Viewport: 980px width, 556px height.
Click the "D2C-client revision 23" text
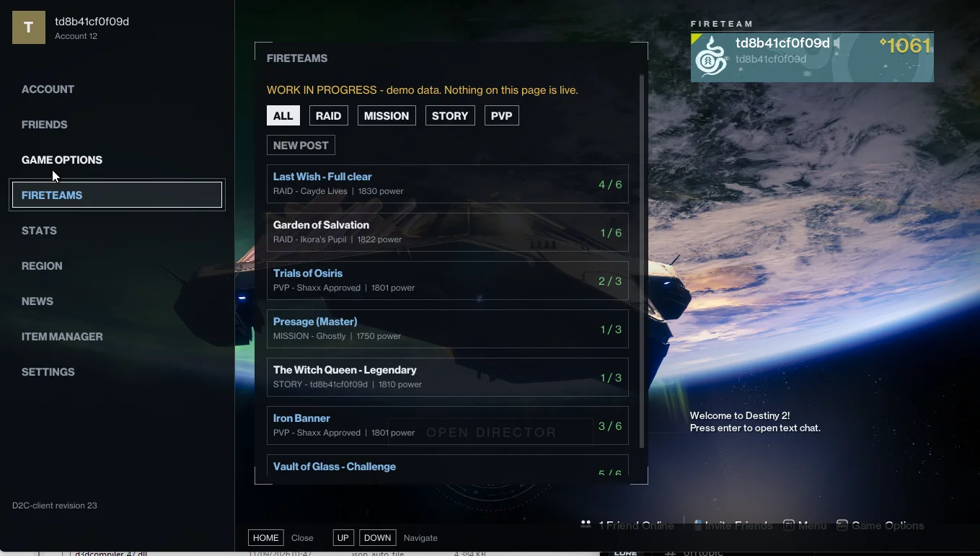click(x=55, y=506)
